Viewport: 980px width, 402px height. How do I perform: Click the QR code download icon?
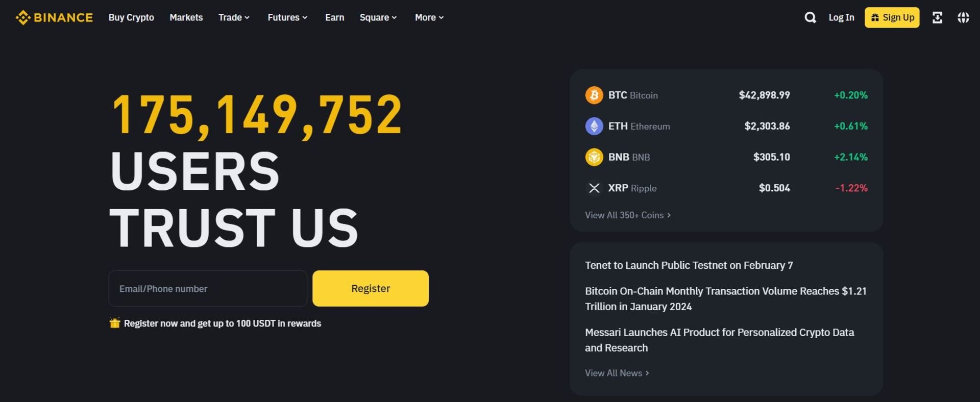(937, 18)
